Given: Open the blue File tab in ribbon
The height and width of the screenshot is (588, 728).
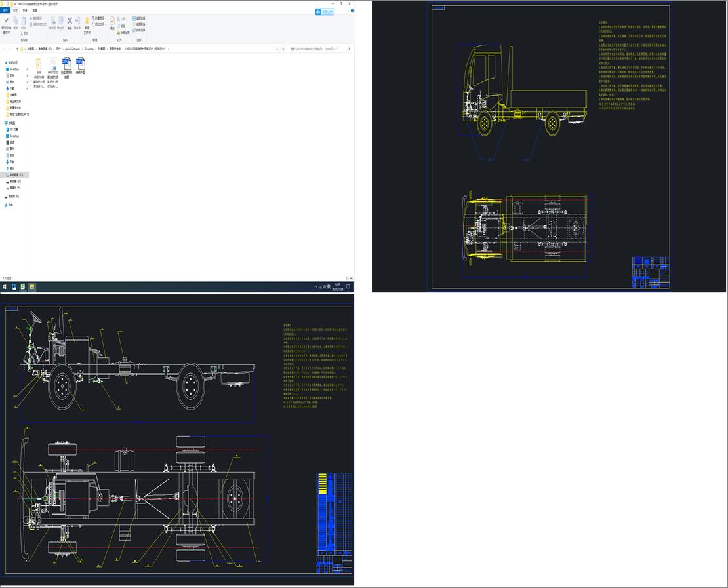Looking at the screenshot, I should 6,10.
